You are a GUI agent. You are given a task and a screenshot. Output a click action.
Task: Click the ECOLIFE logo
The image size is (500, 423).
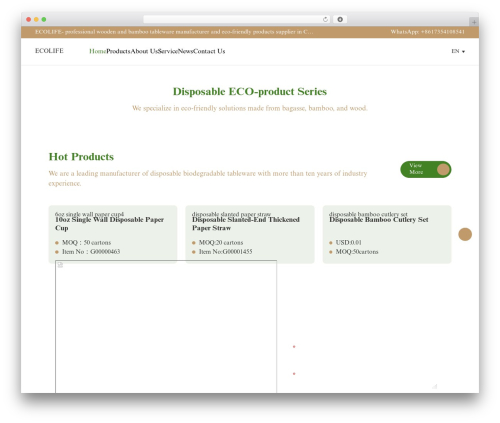pos(49,51)
